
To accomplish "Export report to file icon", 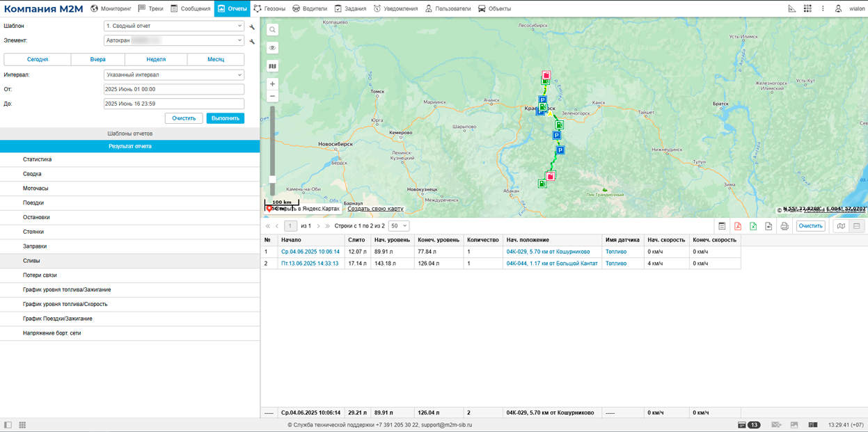I will (x=768, y=226).
